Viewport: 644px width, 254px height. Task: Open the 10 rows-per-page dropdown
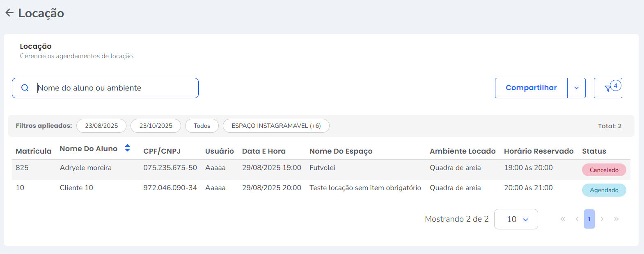(x=516, y=219)
